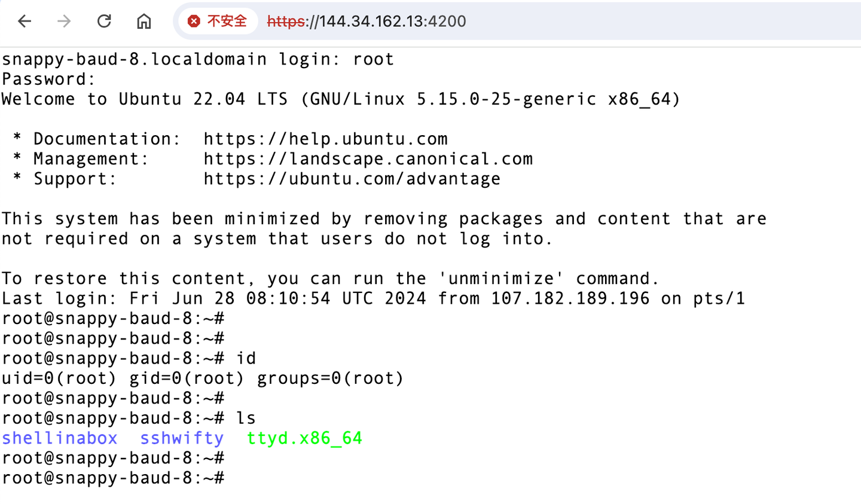Reload the terminal page
The height and width of the screenshot is (504, 861).
click(x=104, y=22)
